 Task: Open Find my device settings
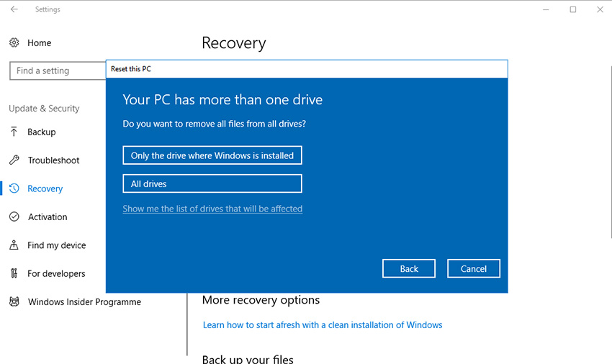coord(57,245)
